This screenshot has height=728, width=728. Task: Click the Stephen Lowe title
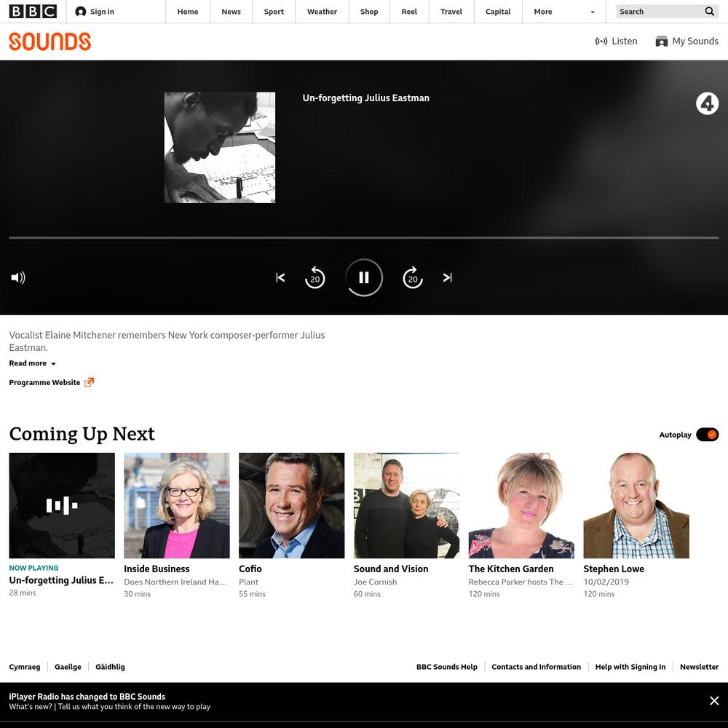(x=614, y=569)
